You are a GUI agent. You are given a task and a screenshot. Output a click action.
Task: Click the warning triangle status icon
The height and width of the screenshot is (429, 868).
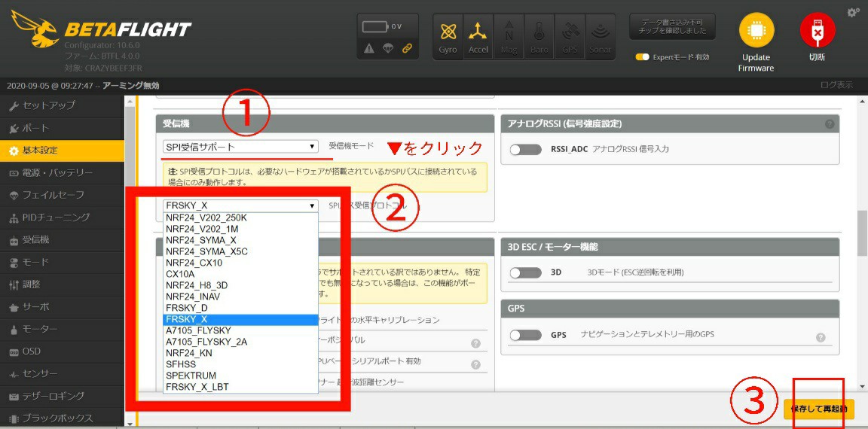pyautogui.click(x=369, y=49)
